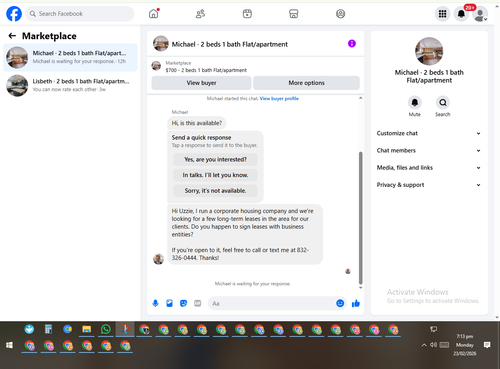Open the notifications bell with badge

pos(462,14)
